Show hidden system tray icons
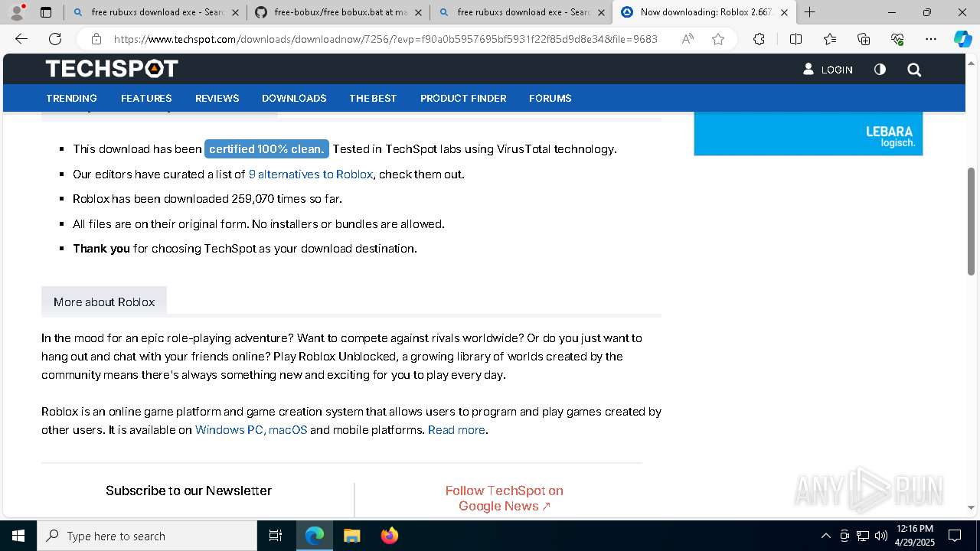The image size is (980, 551). (825, 536)
